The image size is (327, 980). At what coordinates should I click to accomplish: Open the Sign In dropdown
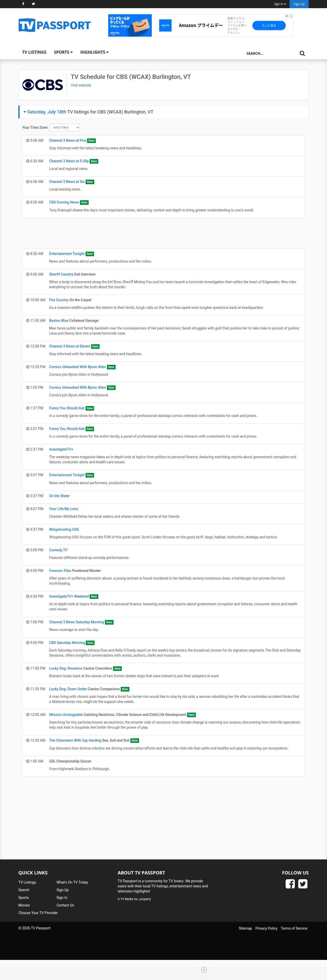pos(280,4)
